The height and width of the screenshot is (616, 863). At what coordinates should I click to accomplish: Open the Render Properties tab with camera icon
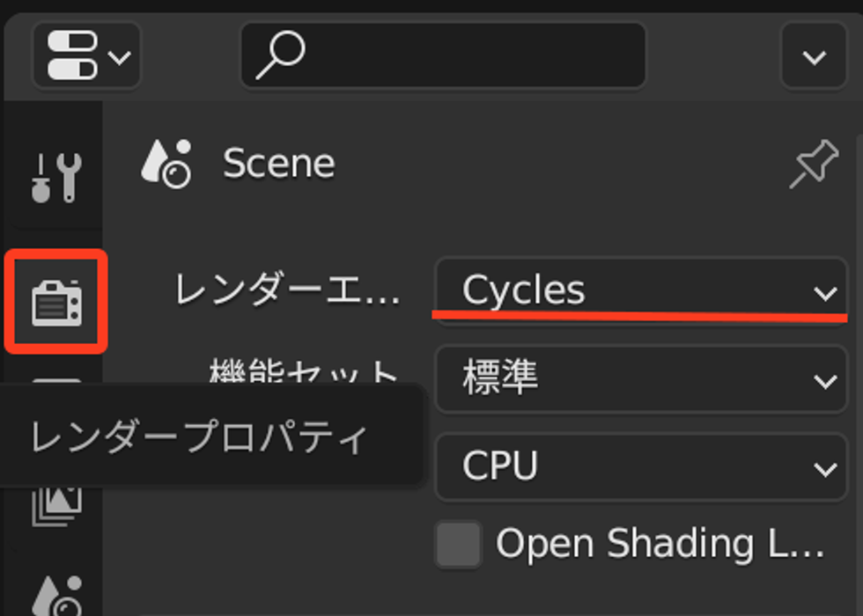[x=56, y=302]
